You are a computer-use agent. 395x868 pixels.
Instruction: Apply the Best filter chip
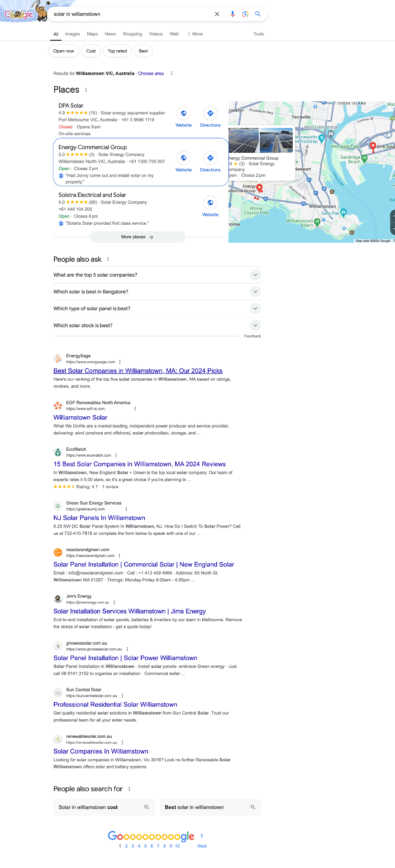143,51
